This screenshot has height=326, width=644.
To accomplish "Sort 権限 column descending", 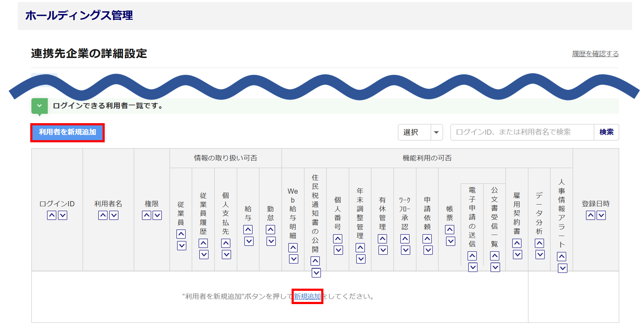I will click(x=157, y=215).
